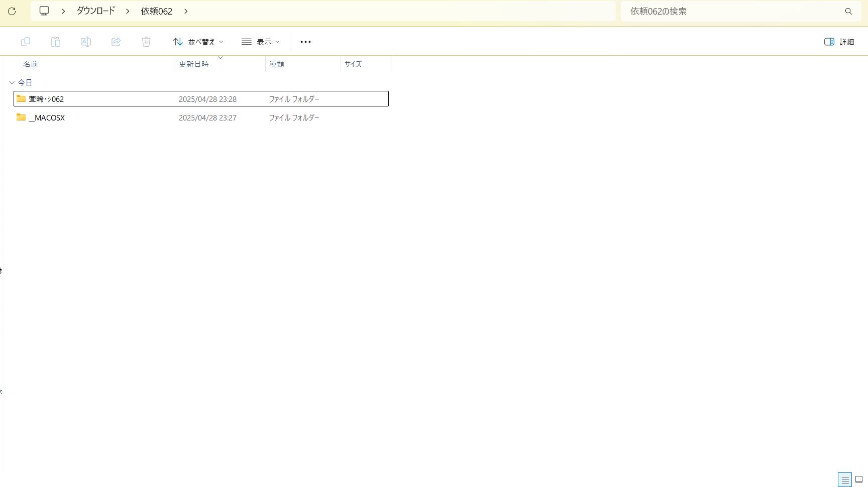The image size is (868, 487).
Task: Expand chevron after 依頼062 breadcrumb
Action: (186, 11)
